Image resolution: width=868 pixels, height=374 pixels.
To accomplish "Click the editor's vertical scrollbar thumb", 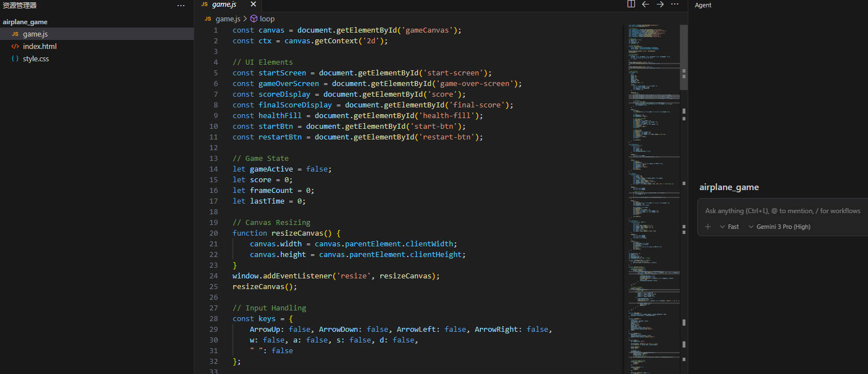I will (x=683, y=56).
